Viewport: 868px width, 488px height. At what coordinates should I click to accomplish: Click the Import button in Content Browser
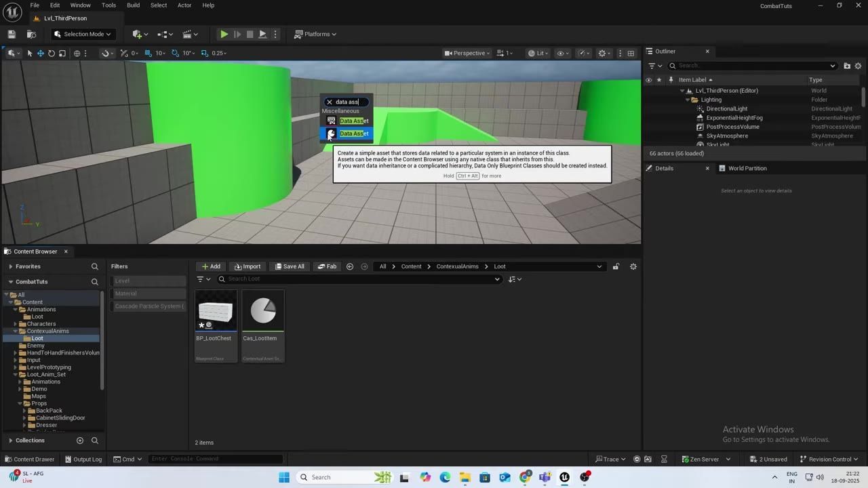click(248, 266)
